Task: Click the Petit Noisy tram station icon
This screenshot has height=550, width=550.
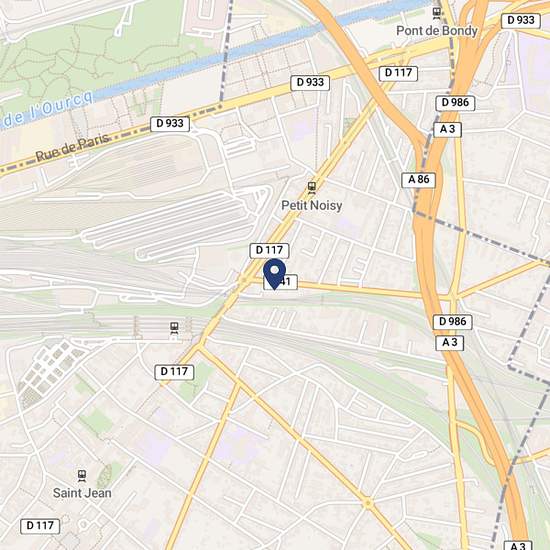Action: (311, 188)
